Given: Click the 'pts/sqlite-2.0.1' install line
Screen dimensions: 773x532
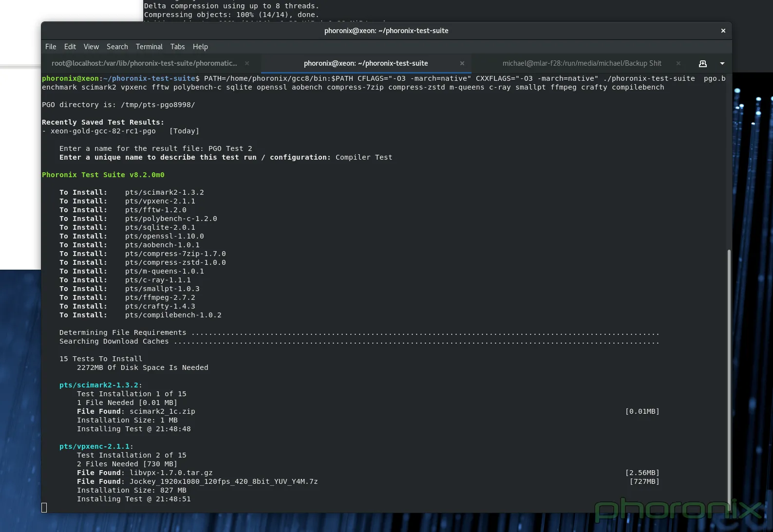Looking at the screenshot, I should pos(127,227).
